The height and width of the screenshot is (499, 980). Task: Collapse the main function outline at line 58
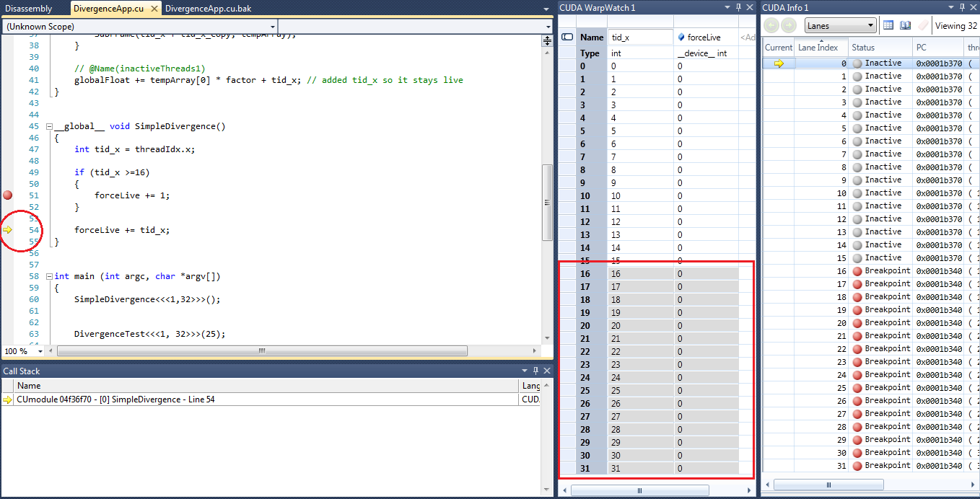[48, 276]
